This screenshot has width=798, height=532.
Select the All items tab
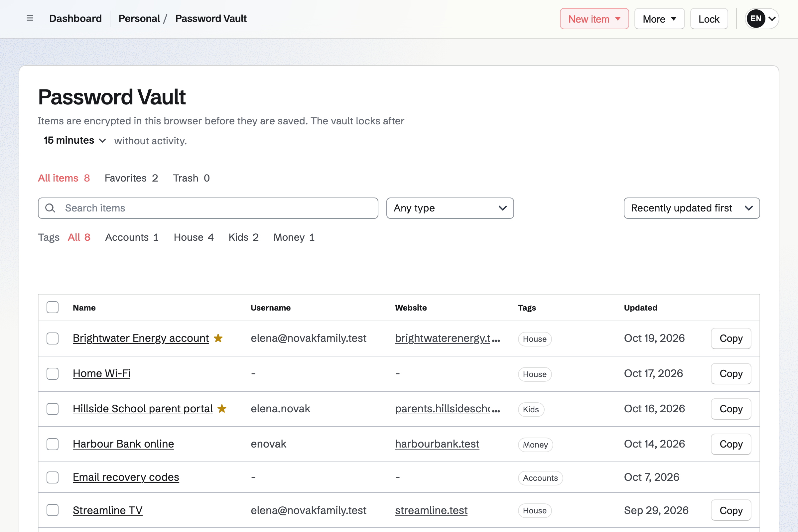[x=64, y=178]
